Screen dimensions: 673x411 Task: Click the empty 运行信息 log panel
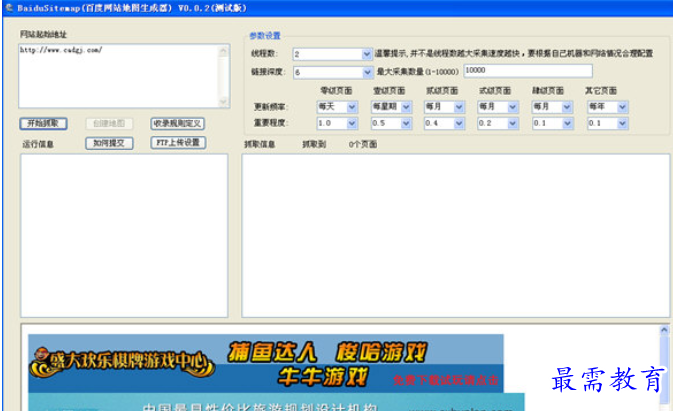(124, 236)
